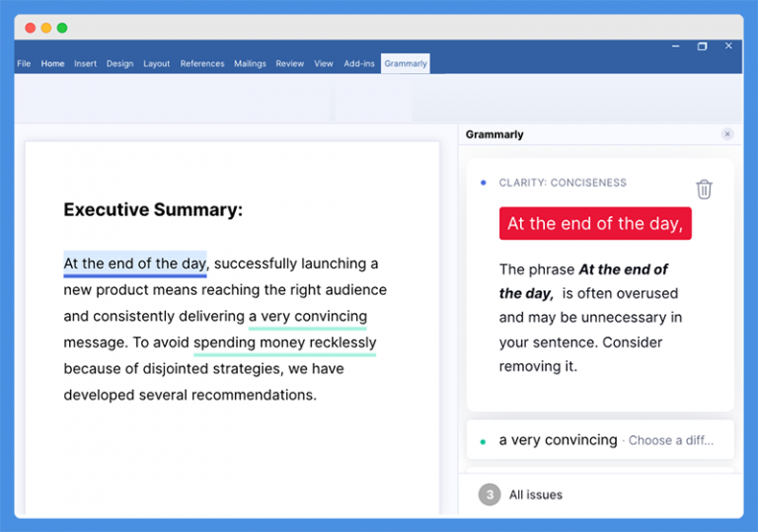This screenshot has width=758, height=532.
Task: Switch to the Add-ins tab
Action: click(x=359, y=63)
